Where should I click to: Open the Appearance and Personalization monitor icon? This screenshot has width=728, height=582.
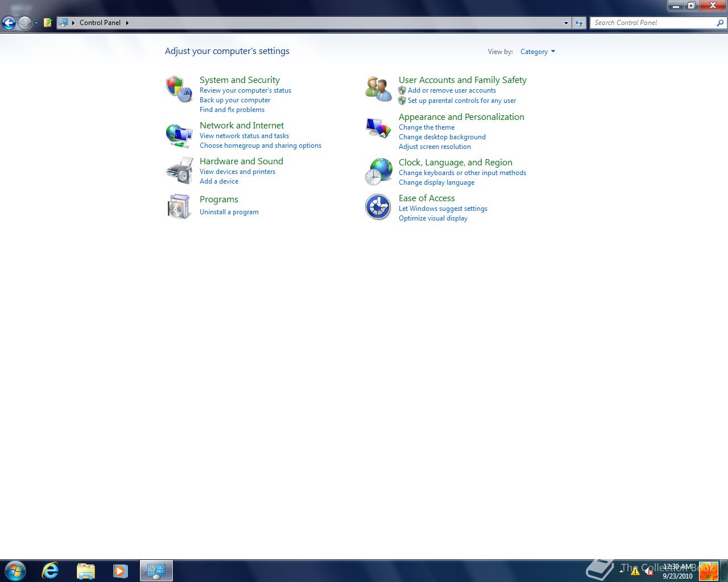click(378, 127)
